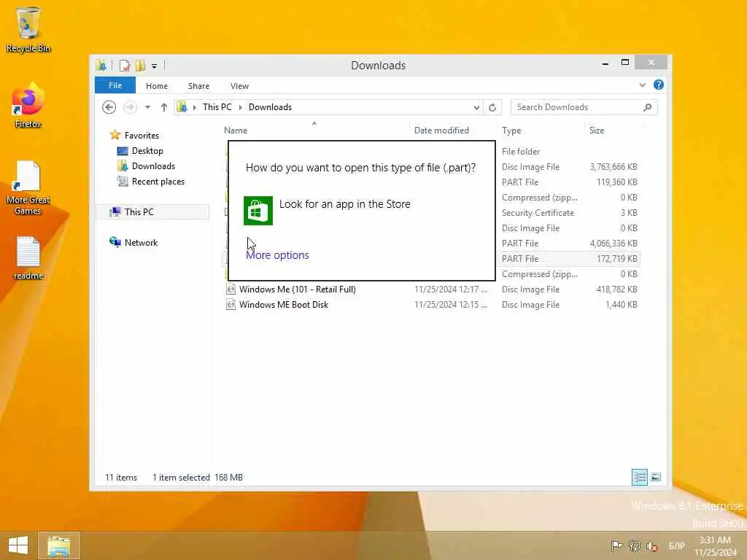Open the More Great Games shortcut
The image size is (747, 560).
[x=28, y=187]
